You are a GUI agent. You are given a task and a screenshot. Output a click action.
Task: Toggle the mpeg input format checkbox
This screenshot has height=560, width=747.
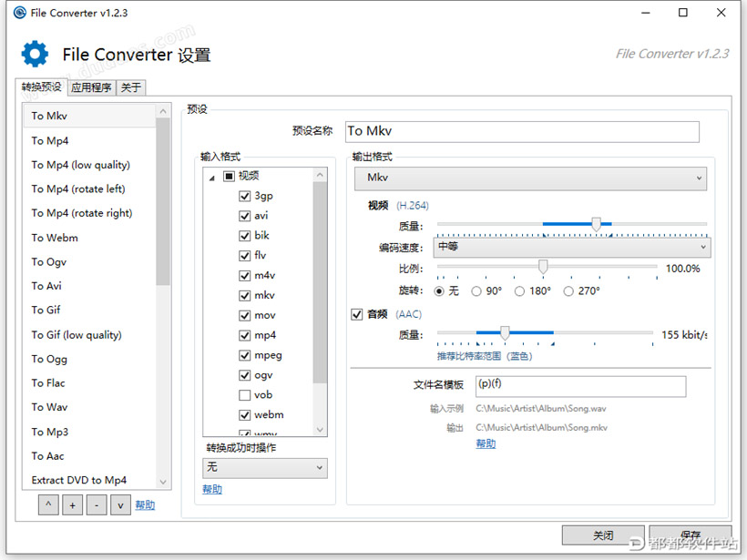coord(244,355)
